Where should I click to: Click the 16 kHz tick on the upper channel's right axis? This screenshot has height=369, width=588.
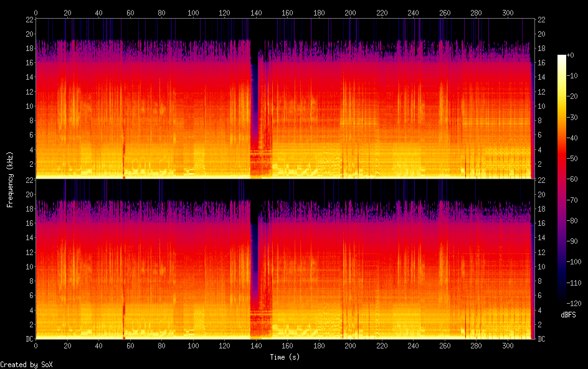[x=541, y=63]
